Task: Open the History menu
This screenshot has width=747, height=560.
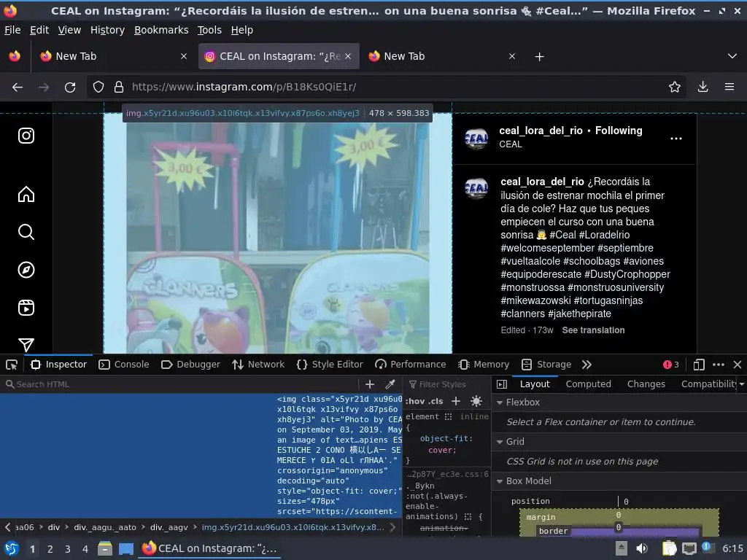Action: 108,30
